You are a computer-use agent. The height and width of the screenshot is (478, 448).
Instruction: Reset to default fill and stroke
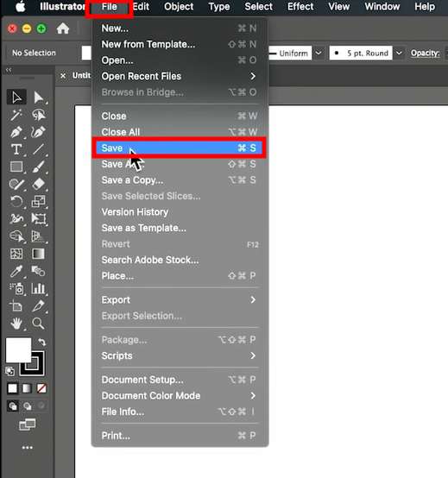tap(9, 371)
